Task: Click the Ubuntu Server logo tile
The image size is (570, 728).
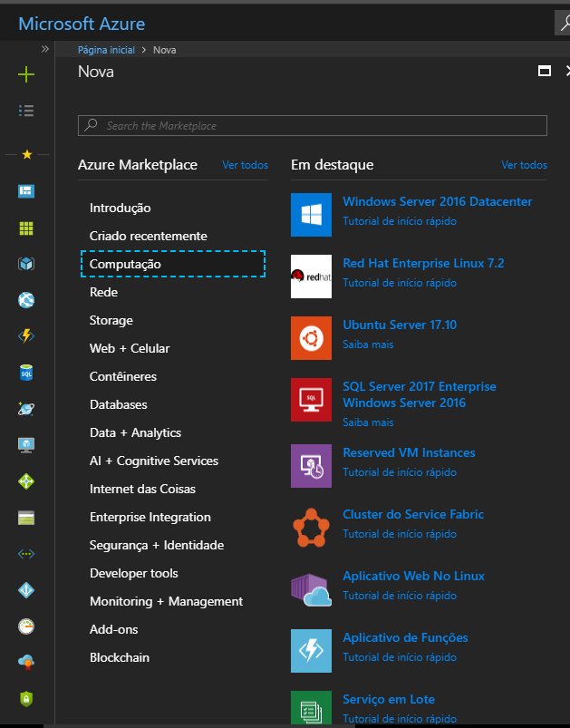Action: point(311,338)
